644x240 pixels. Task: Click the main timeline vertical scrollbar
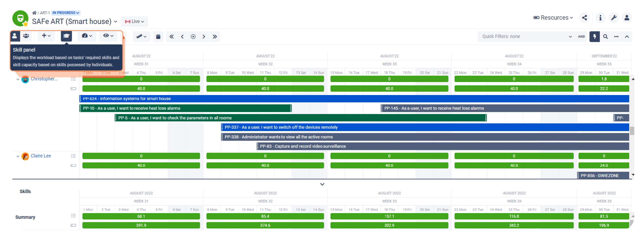632,131
